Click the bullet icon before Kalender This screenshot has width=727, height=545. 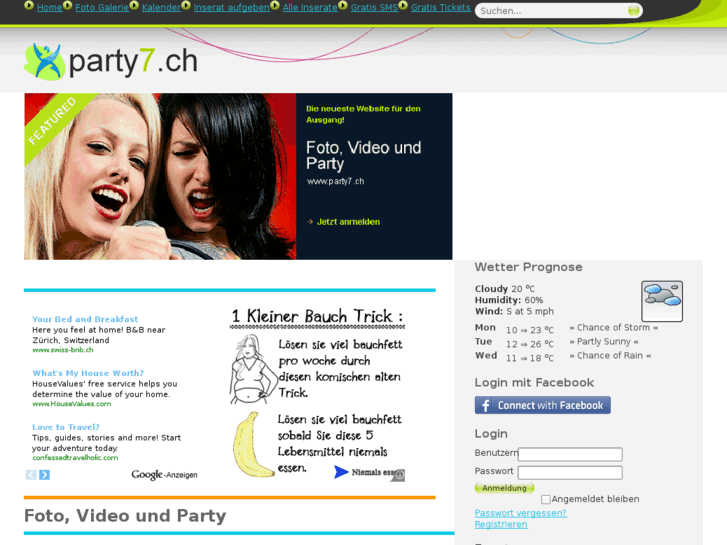coord(134,6)
